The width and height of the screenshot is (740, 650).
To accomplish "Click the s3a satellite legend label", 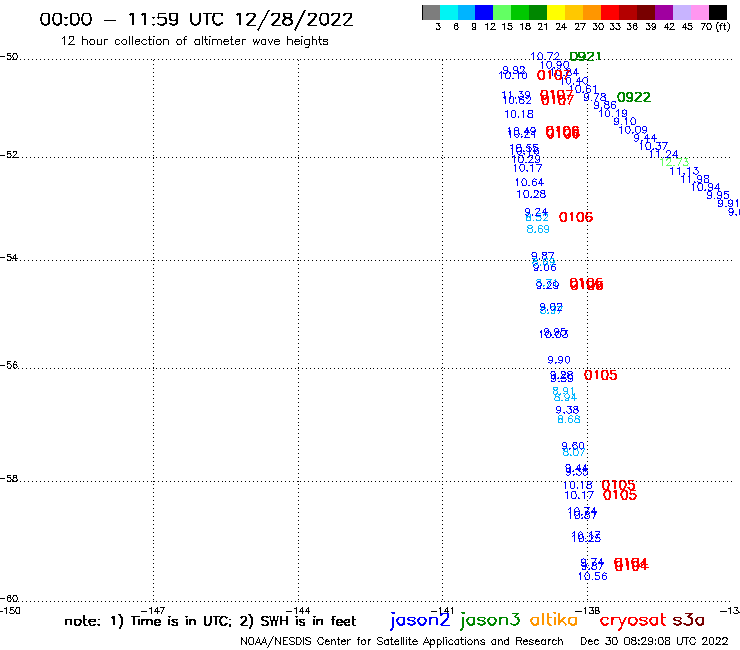I will (688, 620).
